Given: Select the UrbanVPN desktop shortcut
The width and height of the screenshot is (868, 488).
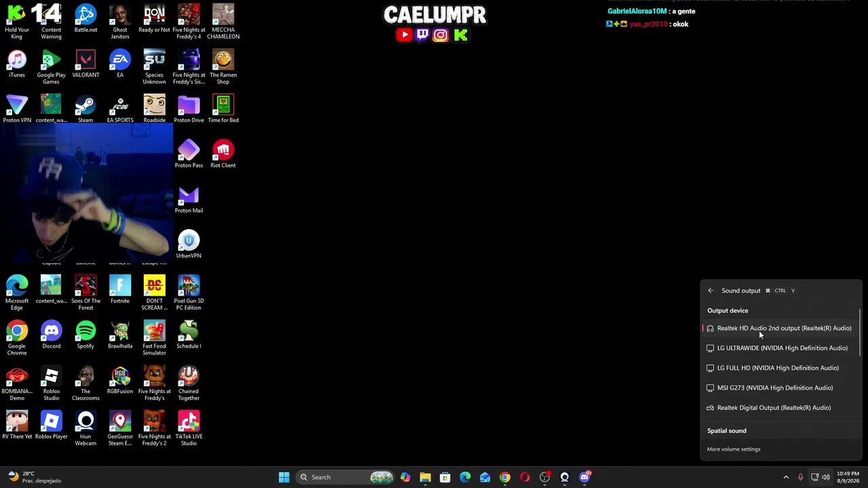Looking at the screenshot, I should (189, 244).
